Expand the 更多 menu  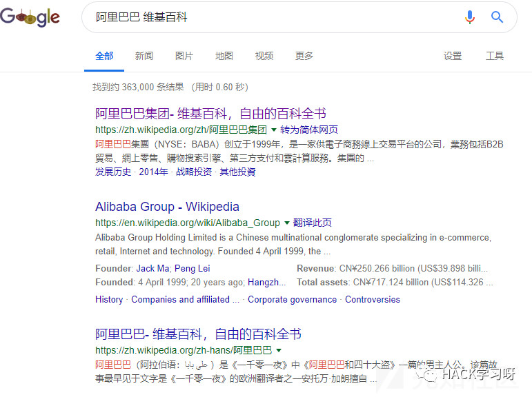point(304,56)
